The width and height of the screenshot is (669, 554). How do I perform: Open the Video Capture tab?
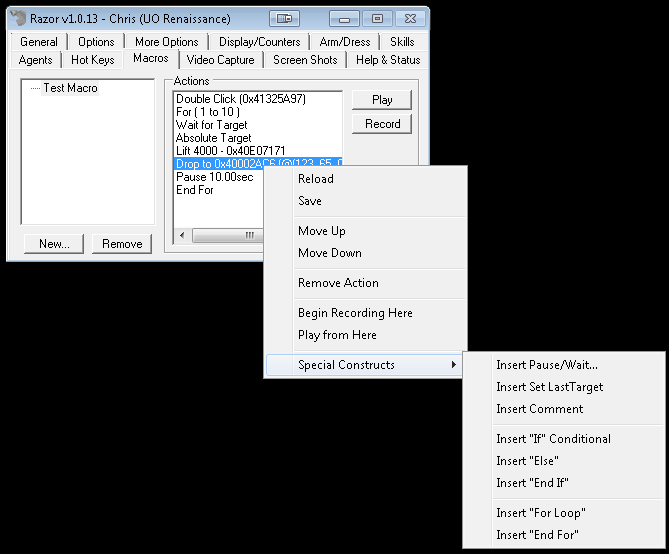tap(220, 60)
